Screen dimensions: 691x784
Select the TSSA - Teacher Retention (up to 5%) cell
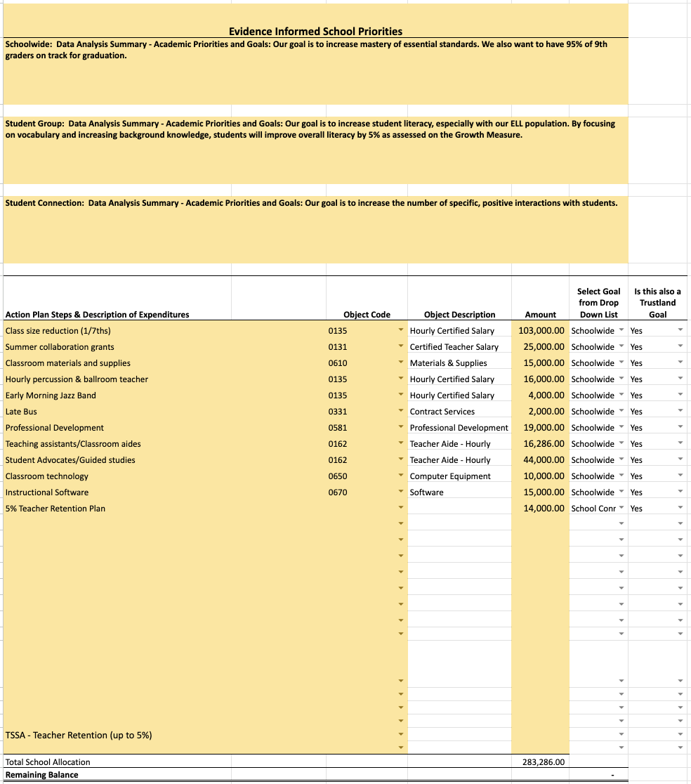(x=79, y=735)
